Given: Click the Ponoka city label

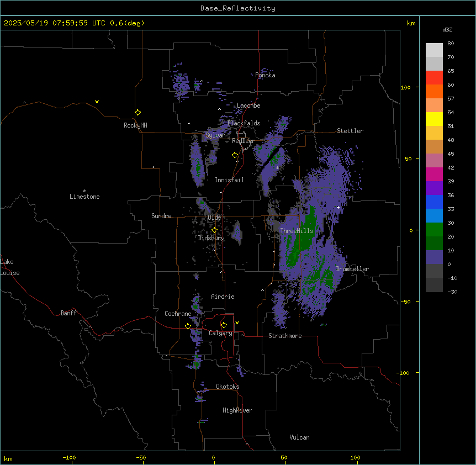Looking at the screenshot, I should 265,75.
